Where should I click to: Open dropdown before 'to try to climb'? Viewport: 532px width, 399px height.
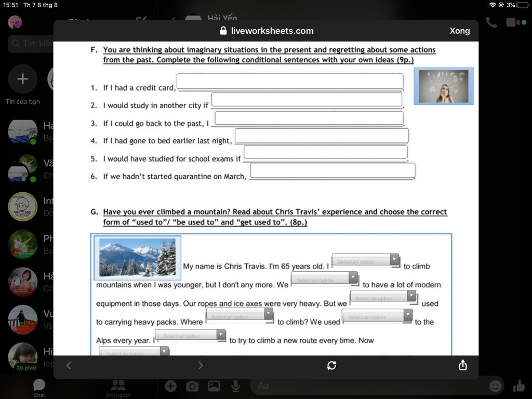[x=190, y=335]
